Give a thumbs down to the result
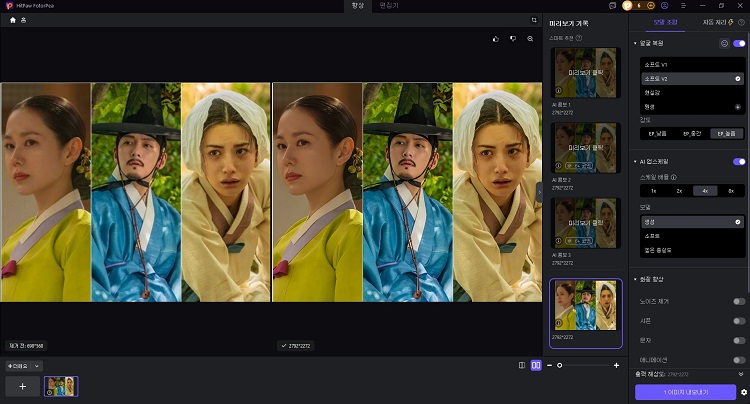 point(513,39)
